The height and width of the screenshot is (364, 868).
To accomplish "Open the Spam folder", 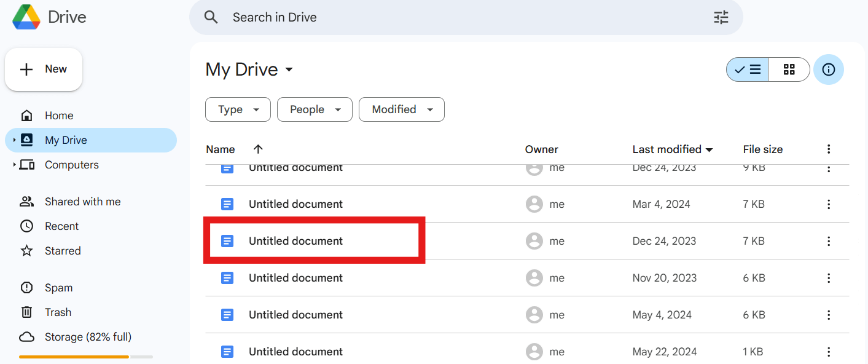I will 58,287.
